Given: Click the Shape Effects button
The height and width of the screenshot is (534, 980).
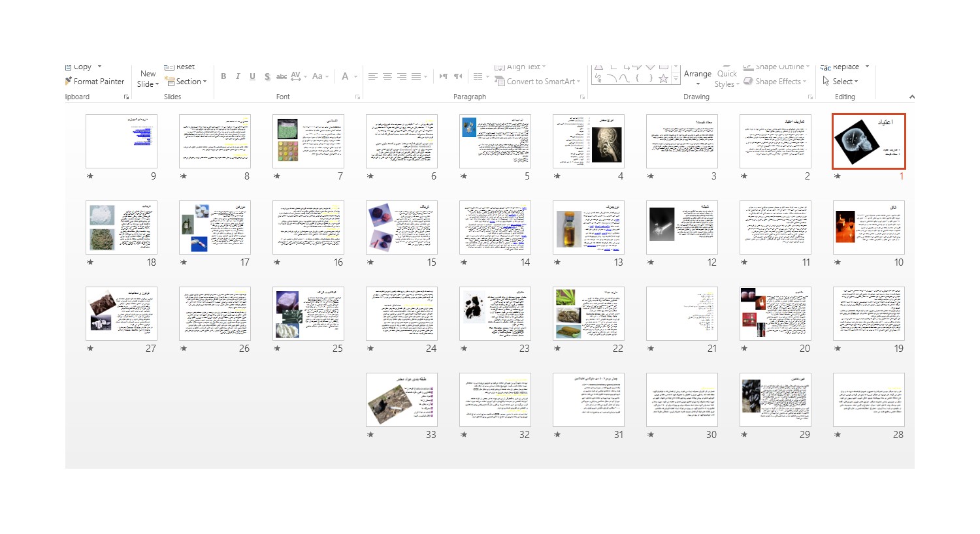Looking at the screenshot, I should [x=775, y=82].
